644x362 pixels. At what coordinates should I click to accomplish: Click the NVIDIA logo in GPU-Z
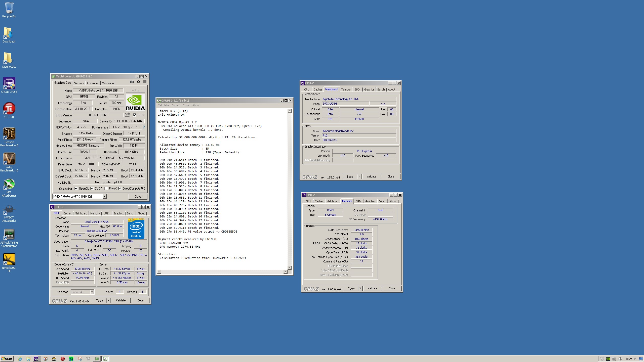(135, 103)
